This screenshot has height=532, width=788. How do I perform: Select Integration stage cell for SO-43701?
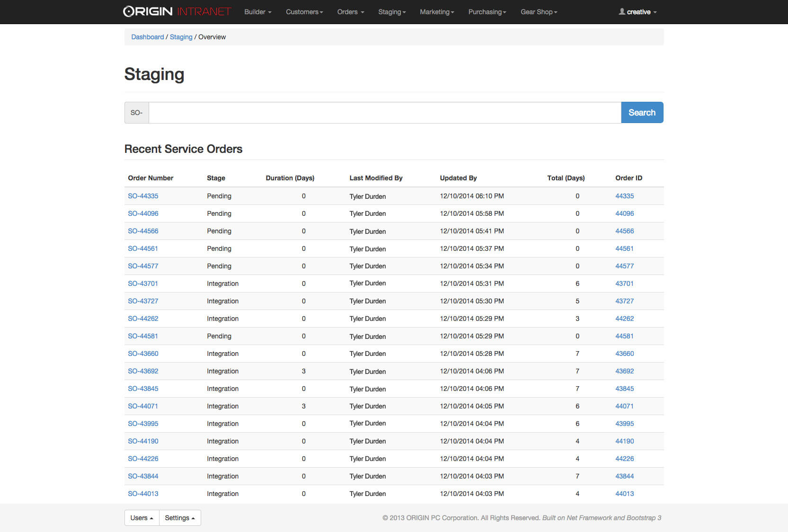pos(222,284)
